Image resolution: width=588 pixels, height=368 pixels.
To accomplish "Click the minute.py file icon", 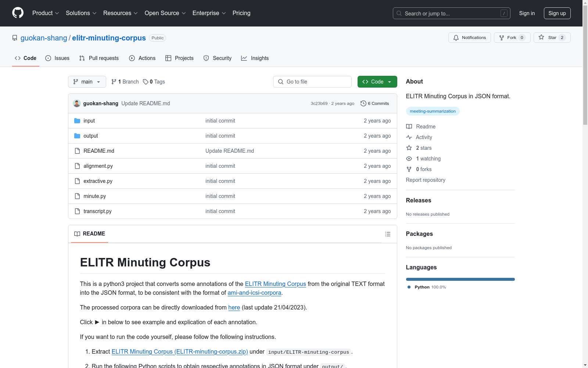I will 77,196.
